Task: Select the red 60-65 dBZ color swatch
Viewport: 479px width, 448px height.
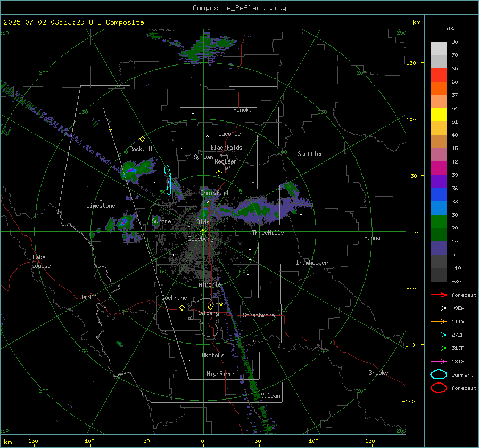Action: coord(439,75)
